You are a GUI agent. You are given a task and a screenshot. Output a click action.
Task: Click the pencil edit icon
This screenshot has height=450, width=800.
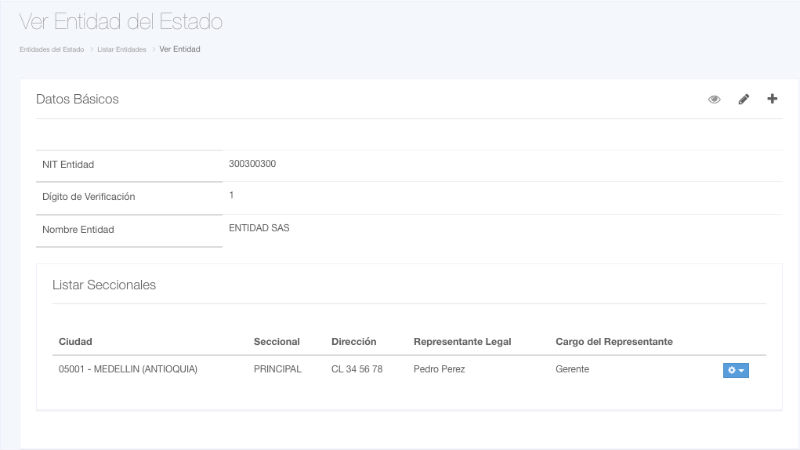743,99
